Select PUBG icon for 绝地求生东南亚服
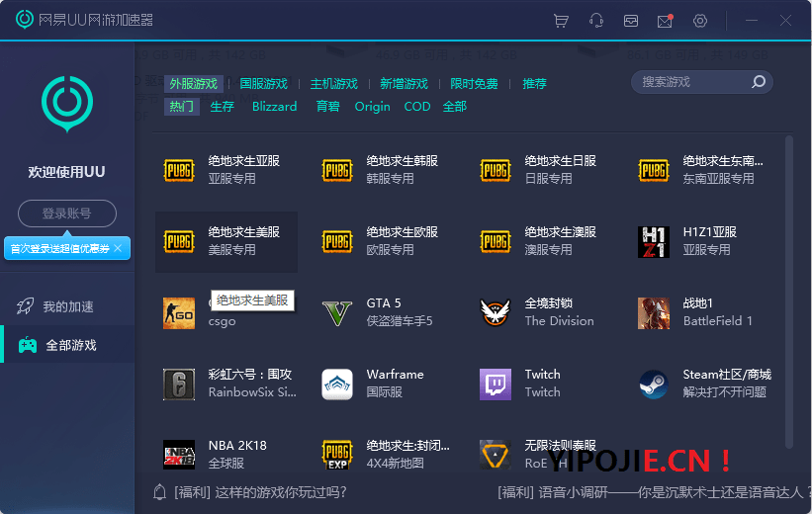Image resolution: width=812 pixels, height=514 pixels. click(654, 171)
